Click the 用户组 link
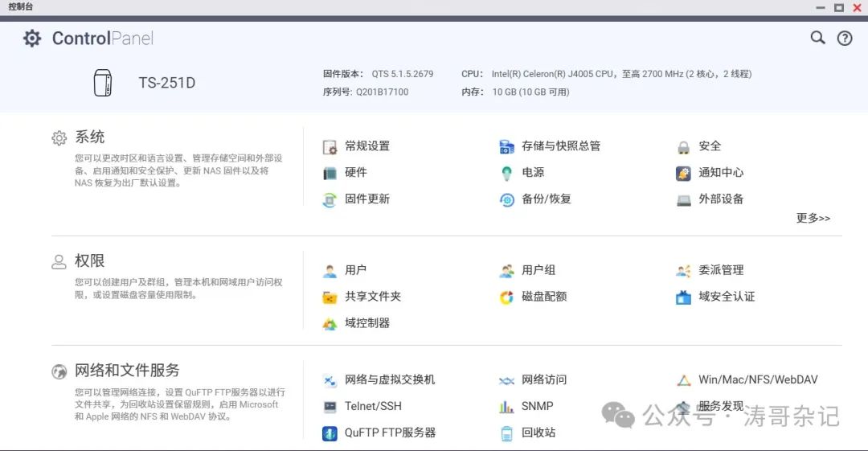The height and width of the screenshot is (451, 868). click(x=538, y=270)
